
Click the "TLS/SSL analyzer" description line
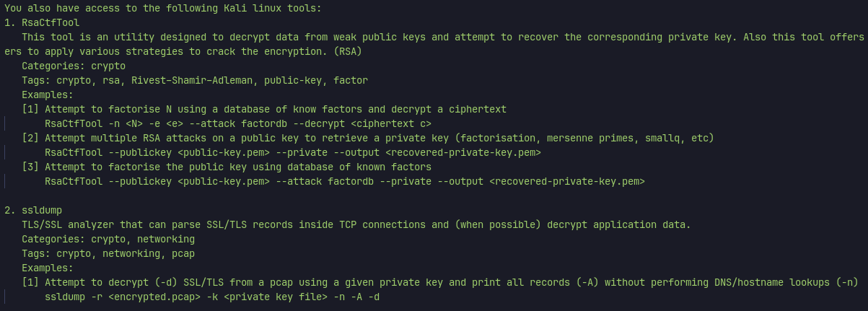click(x=356, y=224)
